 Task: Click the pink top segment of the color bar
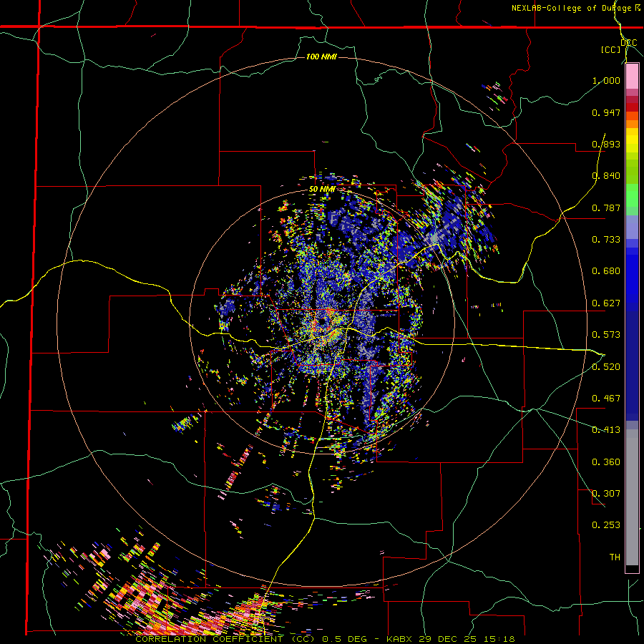pos(632,77)
